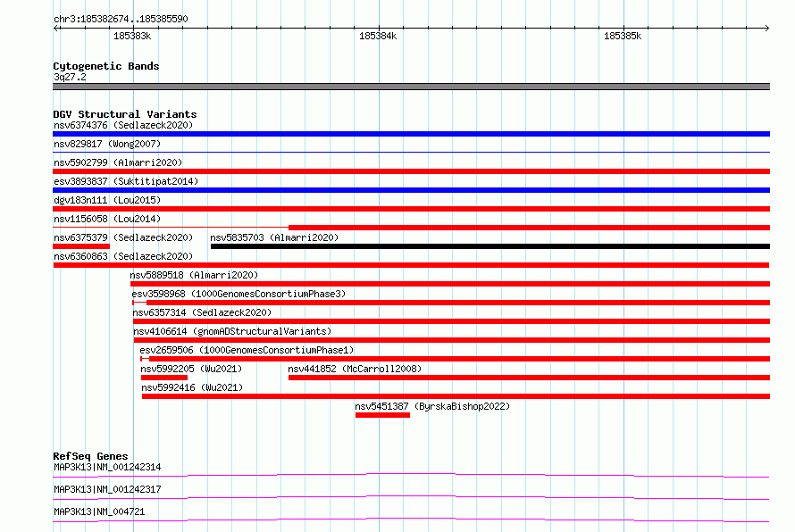This screenshot has width=795, height=532.
Task: Open esv3598968 (1000GenomesConsortiumPhase3) label
Action: click(238, 294)
